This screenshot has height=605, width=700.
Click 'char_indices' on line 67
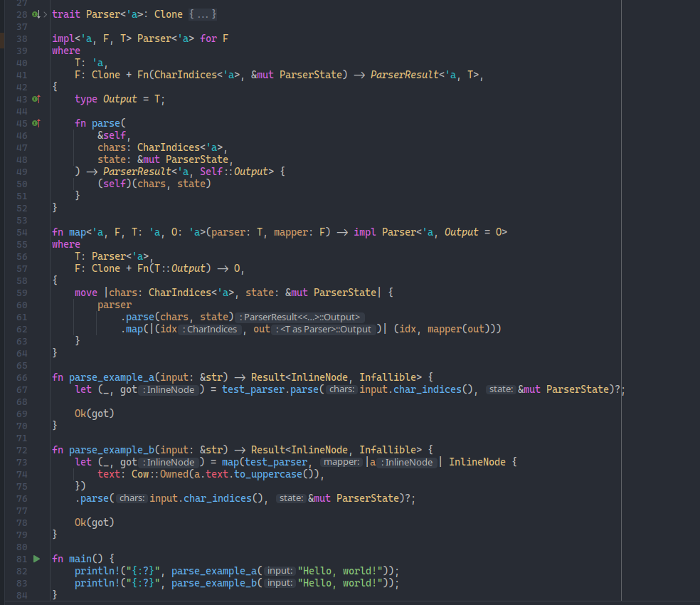[428, 389]
